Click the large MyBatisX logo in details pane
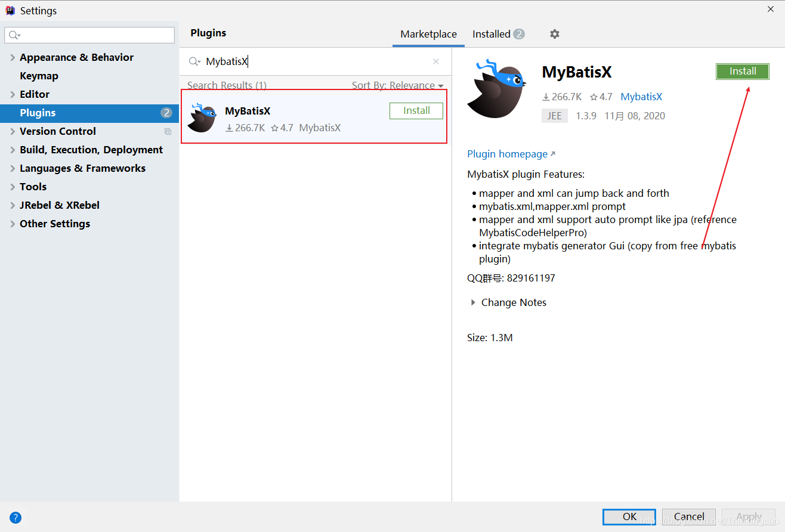 (496, 88)
